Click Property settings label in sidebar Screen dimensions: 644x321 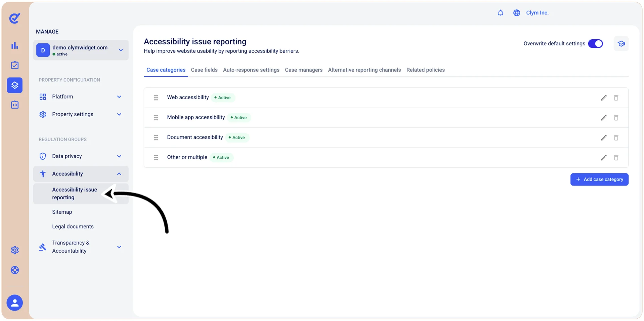pyautogui.click(x=73, y=114)
